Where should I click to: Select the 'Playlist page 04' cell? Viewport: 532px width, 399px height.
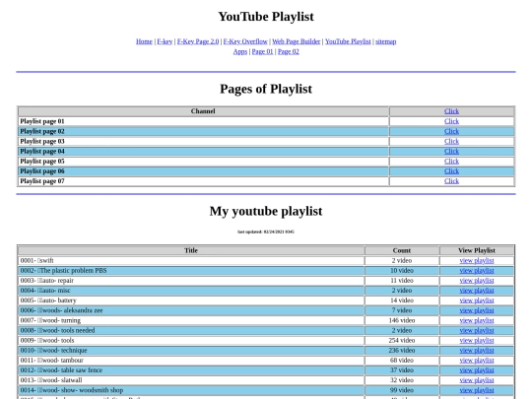coord(203,152)
